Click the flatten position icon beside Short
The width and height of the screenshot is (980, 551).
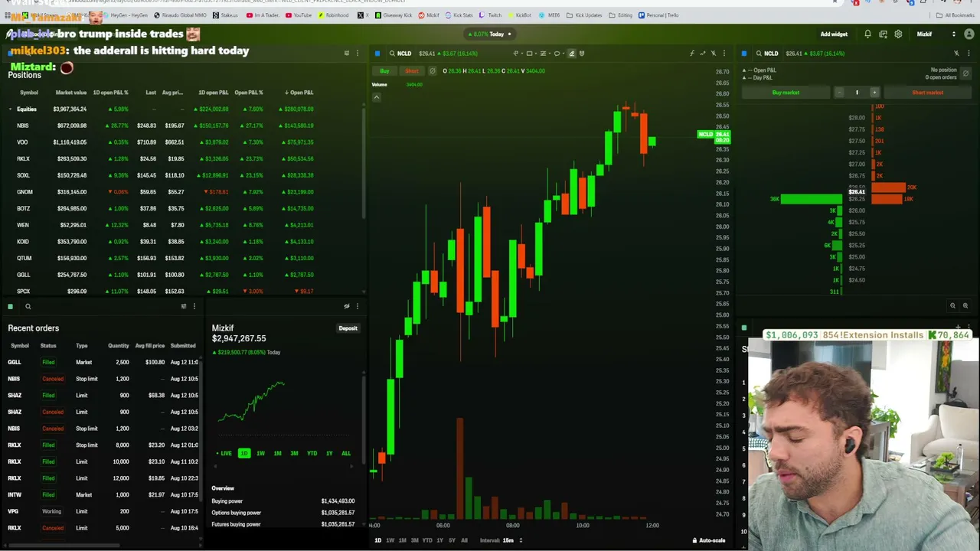click(433, 71)
